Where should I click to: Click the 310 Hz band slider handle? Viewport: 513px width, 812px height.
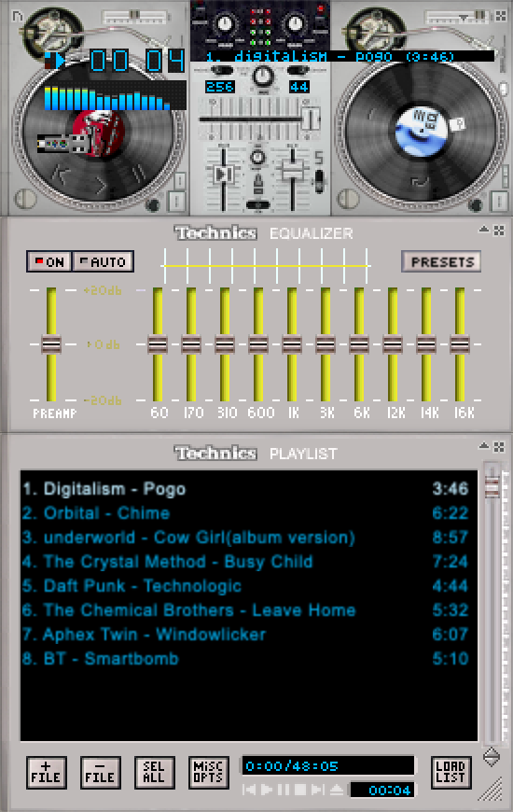click(x=225, y=344)
